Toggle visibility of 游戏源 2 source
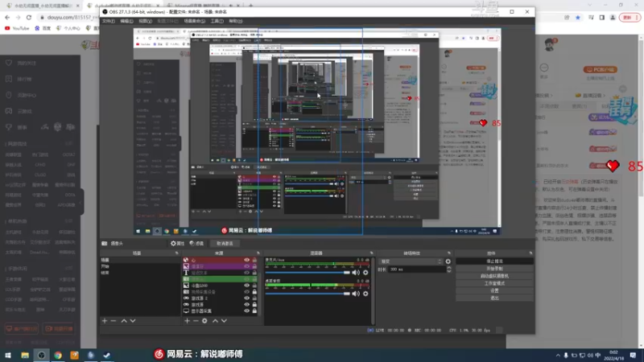644x362 pixels. (x=246, y=298)
